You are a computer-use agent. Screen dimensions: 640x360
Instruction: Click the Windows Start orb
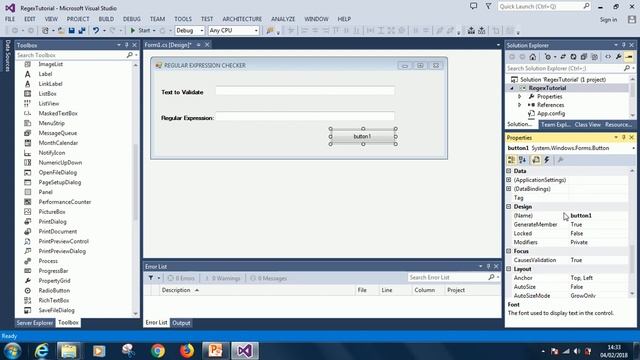click(13, 351)
